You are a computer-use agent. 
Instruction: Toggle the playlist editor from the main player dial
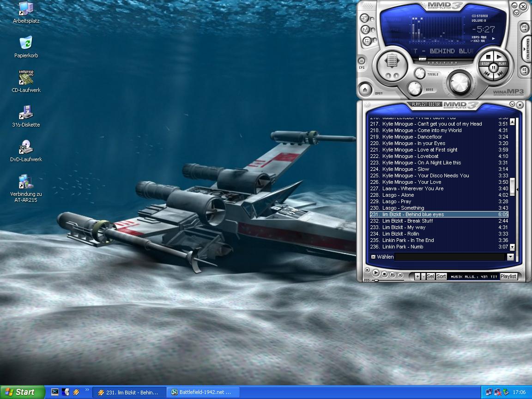click(x=392, y=61)
